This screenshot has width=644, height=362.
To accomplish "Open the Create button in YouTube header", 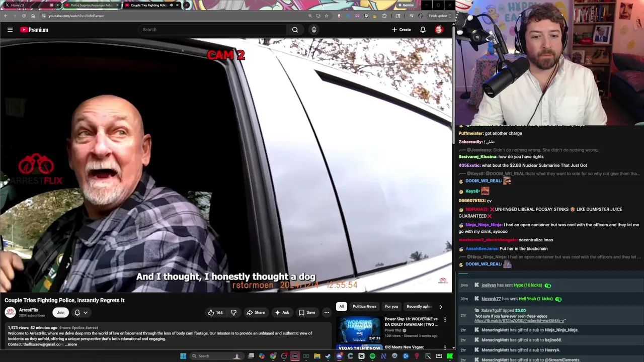I will (401, 30).
